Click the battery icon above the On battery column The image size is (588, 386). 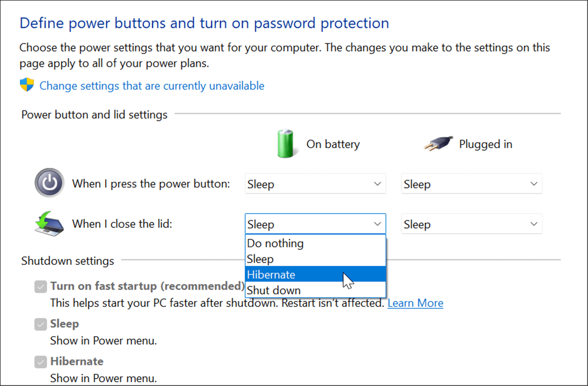(x=285, y=144)
